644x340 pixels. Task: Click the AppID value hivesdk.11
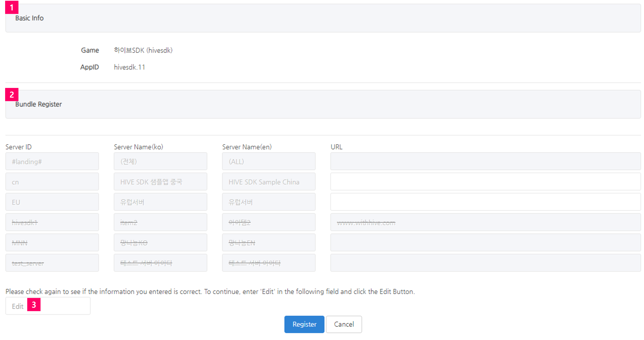130,67
